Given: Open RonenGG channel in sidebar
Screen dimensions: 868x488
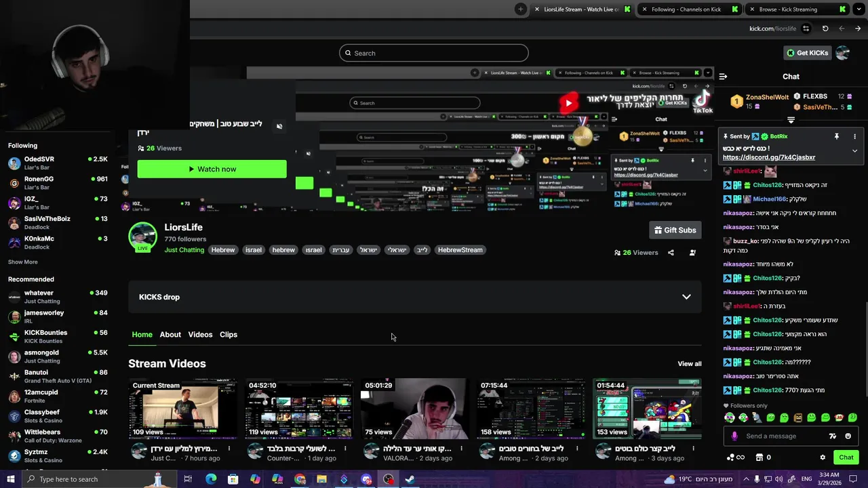Looking at the screenshot, I should (58, 183).
